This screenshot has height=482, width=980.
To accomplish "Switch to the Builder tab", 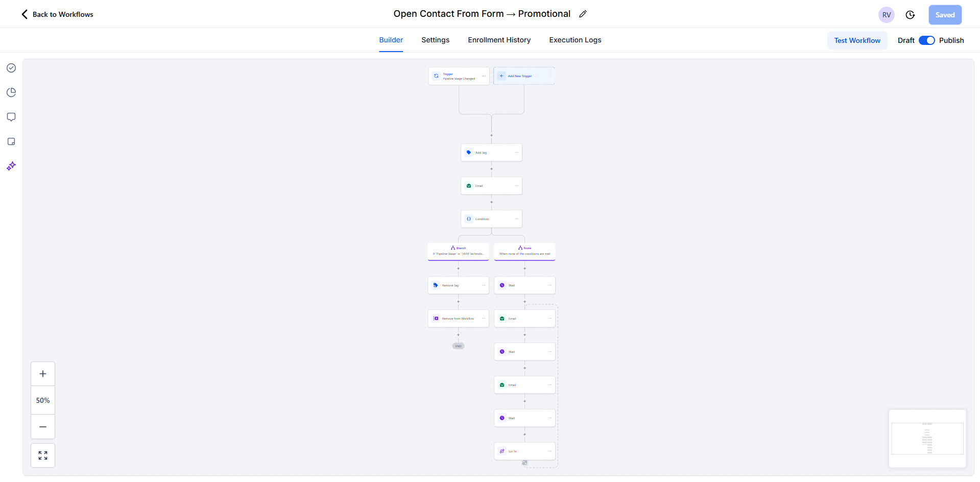I will (391, 40).
